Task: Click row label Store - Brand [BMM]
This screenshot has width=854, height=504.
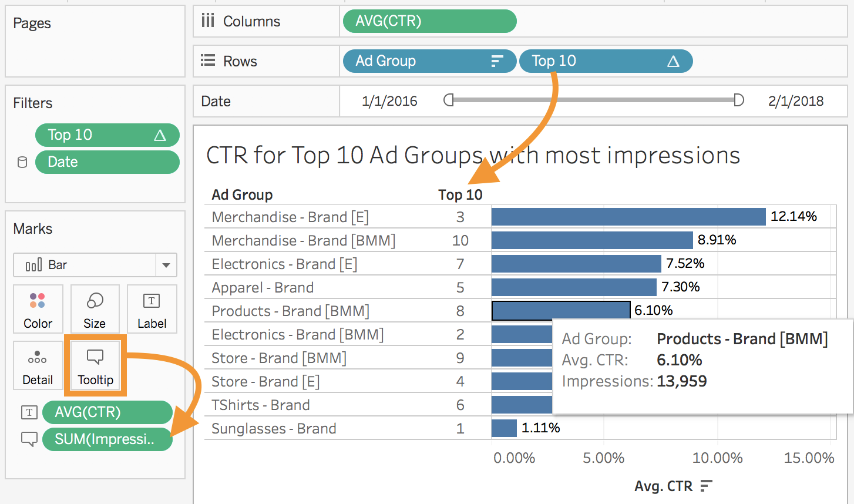Action: click(279, 358)
